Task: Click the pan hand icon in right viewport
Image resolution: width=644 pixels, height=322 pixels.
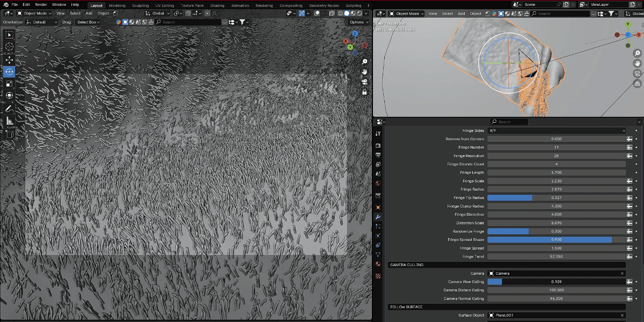Action: click(638, 63)
